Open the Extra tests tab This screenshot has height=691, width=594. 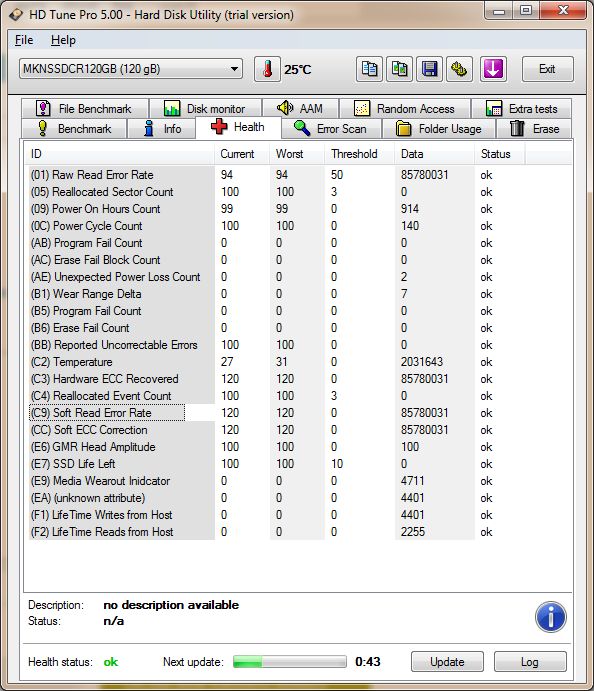pos(521,108)
